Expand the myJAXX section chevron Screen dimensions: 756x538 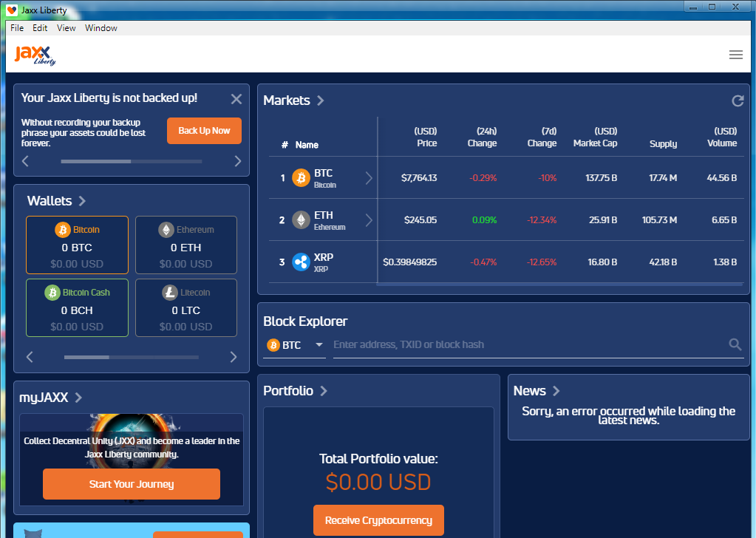pyautogui.click(x=78, y=398)
